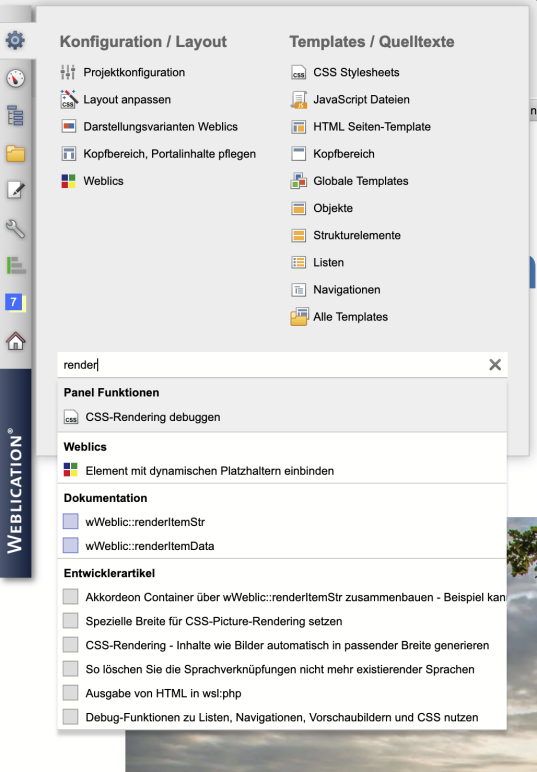537x772 pixels.
Task: Click the Globale Templates icon
Action: point(299,181)
